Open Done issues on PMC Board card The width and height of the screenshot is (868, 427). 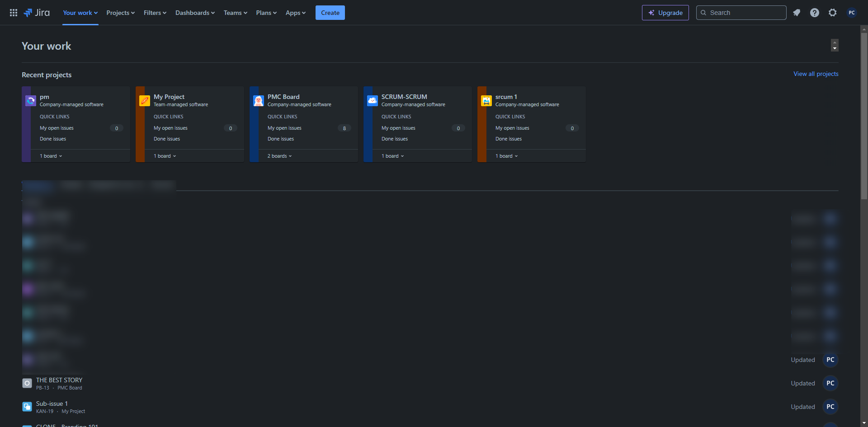281,139
